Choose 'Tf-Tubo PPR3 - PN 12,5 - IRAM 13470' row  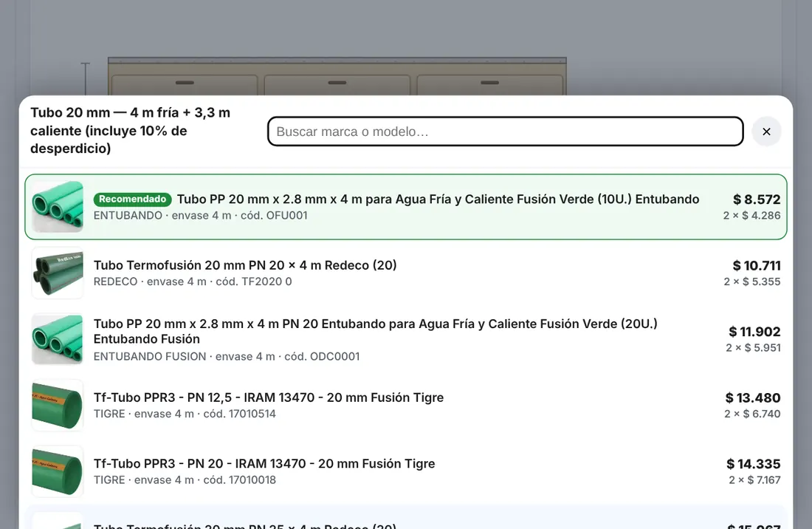[x=406, y=405]
